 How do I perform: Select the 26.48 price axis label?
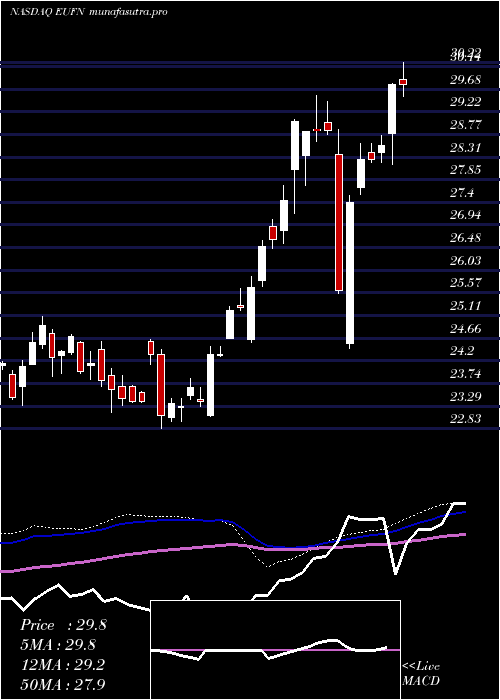465,238
